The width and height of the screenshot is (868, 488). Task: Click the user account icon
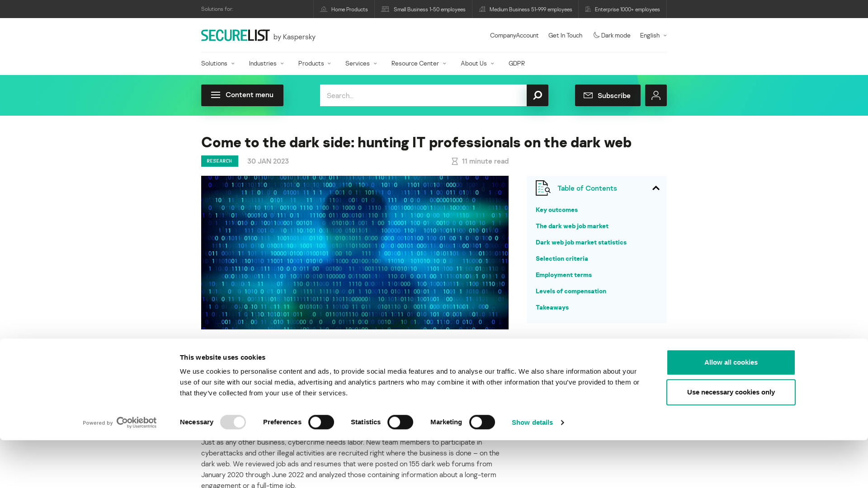656,95
